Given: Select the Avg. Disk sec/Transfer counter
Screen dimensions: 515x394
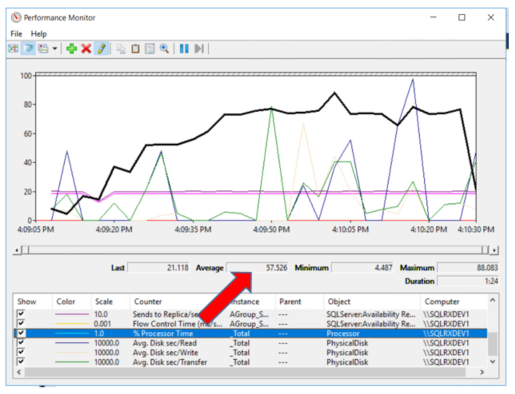Looking at the screenshot, I should click(251, 362).
